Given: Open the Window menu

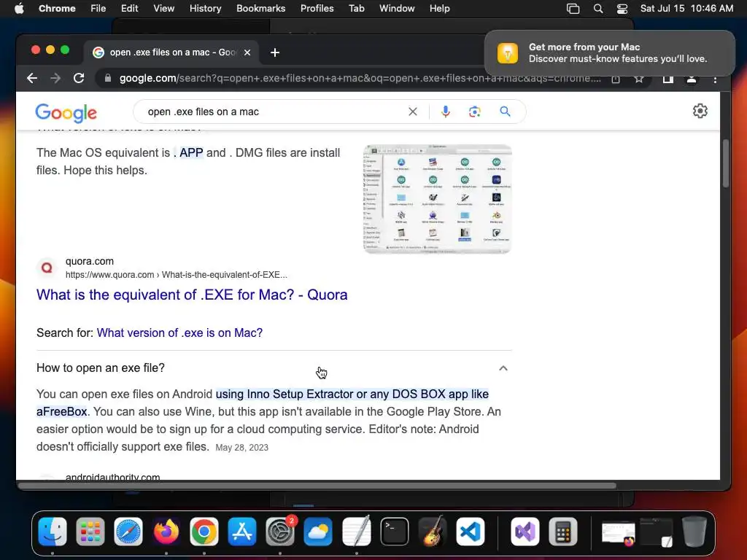Looking at the screenshot, I should (x=397, y=9).
